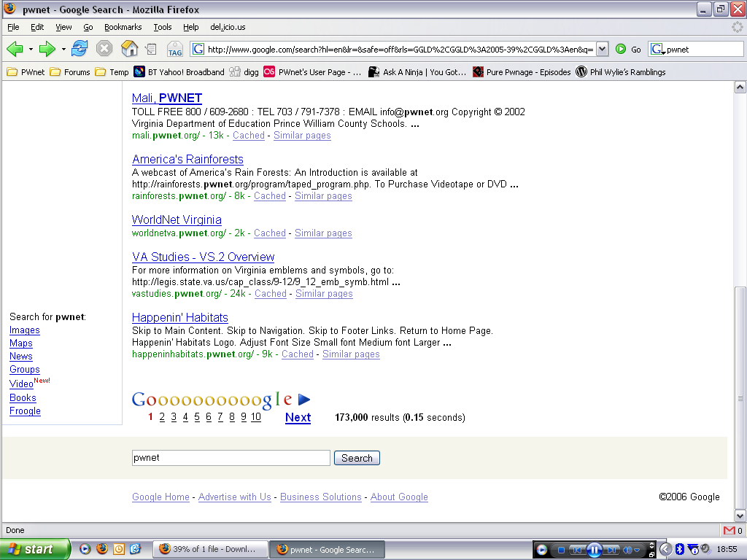Open the back button history dropdown arrow
Screen dimensions: 747x560
[x=31, y=50]
